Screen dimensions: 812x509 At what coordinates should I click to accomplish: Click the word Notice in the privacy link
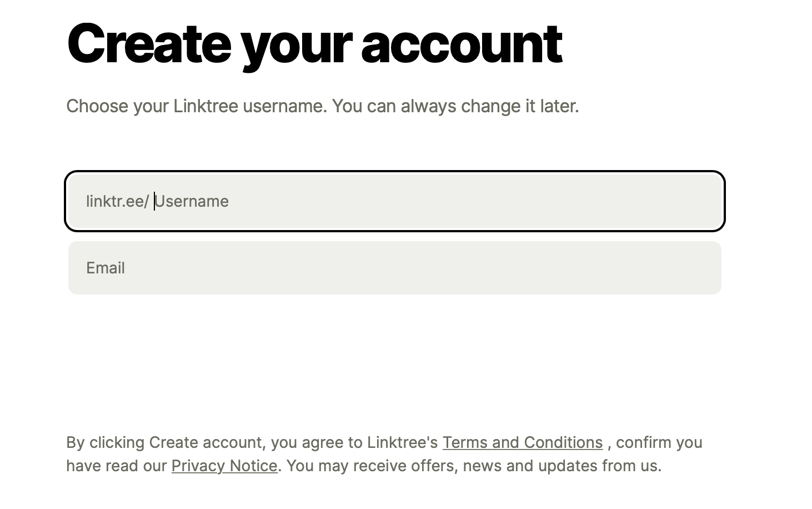(x=252, y=466)
